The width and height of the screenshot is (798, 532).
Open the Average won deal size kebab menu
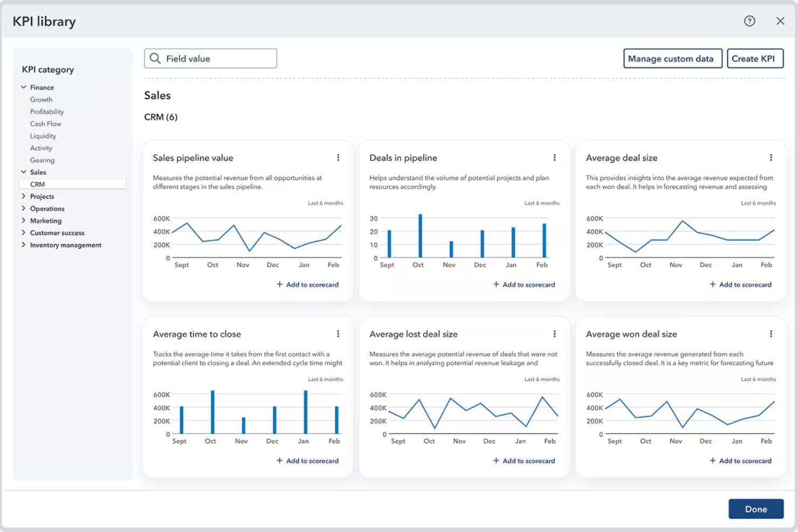(771, 334)
